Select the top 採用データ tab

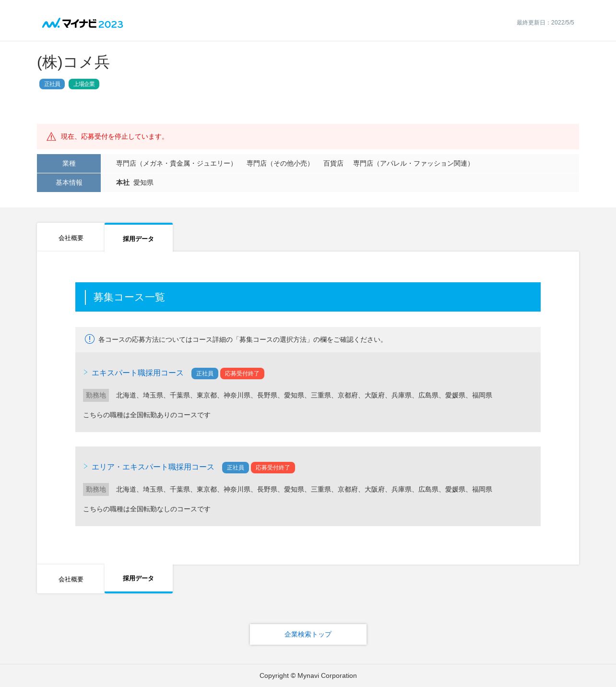pos(138,238)
